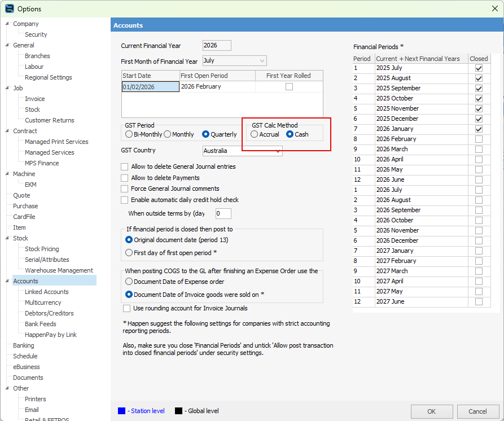This screenshot has width=504, height=421.
Task: Click the Start Date field 01/02/2026
Action: pos(151,87)
